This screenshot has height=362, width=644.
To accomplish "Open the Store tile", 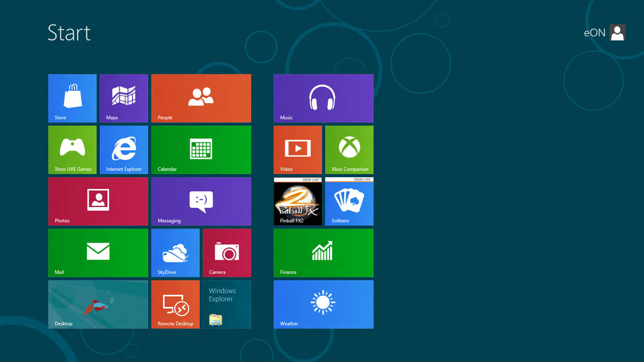I will [72, 98].
